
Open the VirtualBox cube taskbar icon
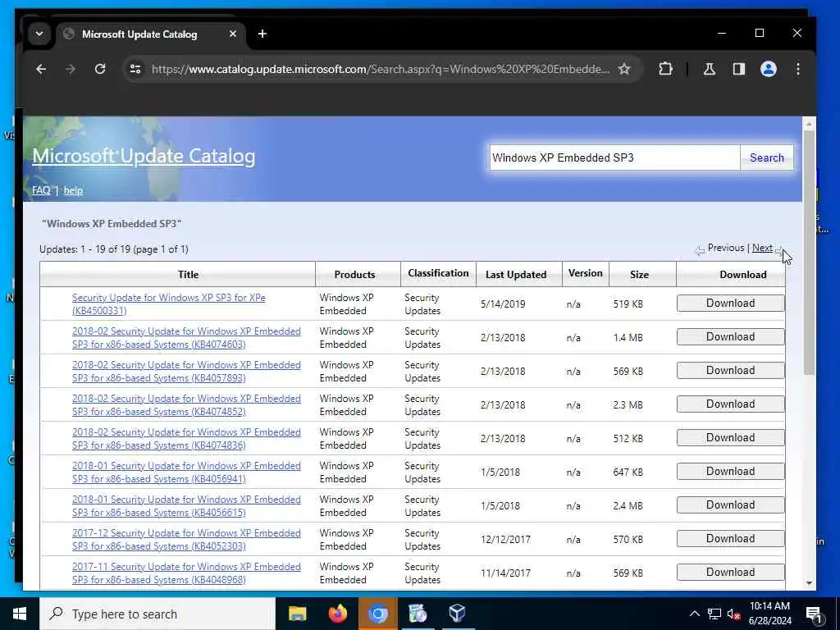pyautogui.click(x=457, y=614)
